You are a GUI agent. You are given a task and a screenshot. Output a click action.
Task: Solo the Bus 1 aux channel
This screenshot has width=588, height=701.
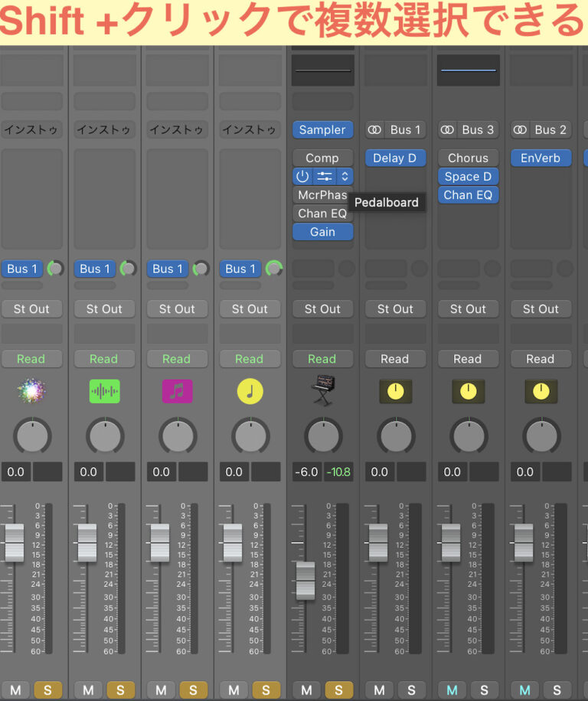click(x=411, y=690)
